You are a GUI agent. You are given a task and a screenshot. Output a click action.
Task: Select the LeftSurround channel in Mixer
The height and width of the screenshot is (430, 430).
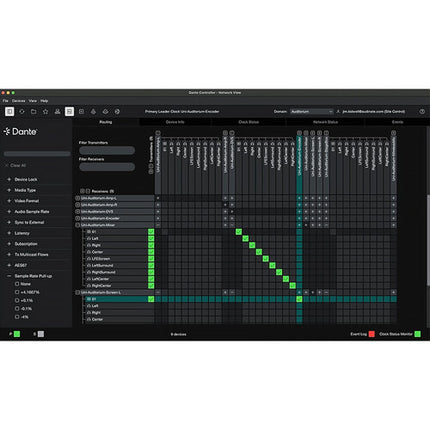click(102, 265)
